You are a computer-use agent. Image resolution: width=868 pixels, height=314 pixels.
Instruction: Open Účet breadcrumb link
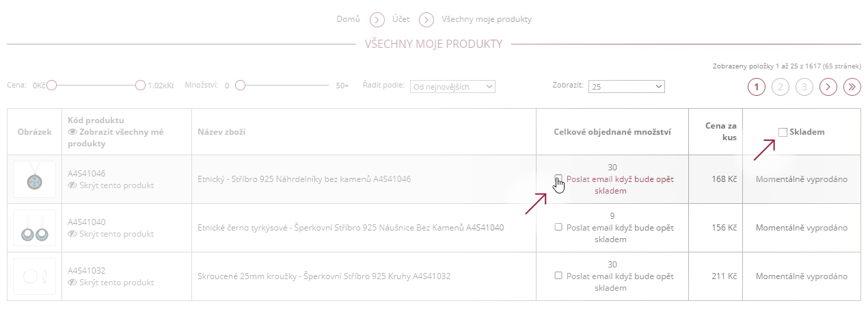click(401, 19)
